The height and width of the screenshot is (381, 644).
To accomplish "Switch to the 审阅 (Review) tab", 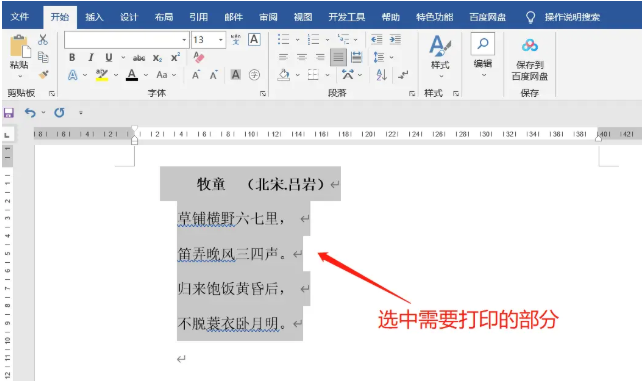I will (268, 17).
